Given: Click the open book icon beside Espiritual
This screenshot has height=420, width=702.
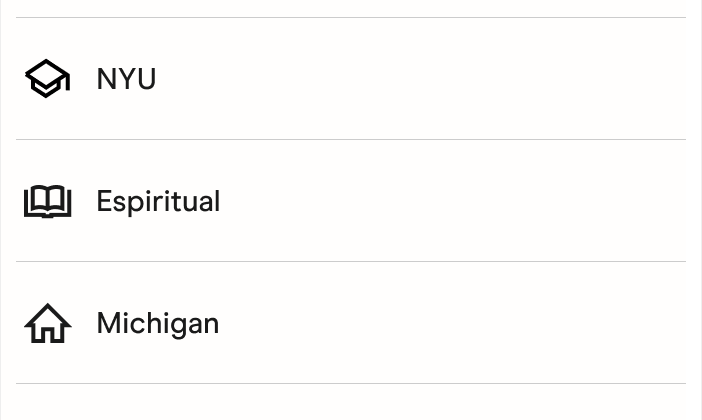Looking at the screenshot, I should point(47,201).
